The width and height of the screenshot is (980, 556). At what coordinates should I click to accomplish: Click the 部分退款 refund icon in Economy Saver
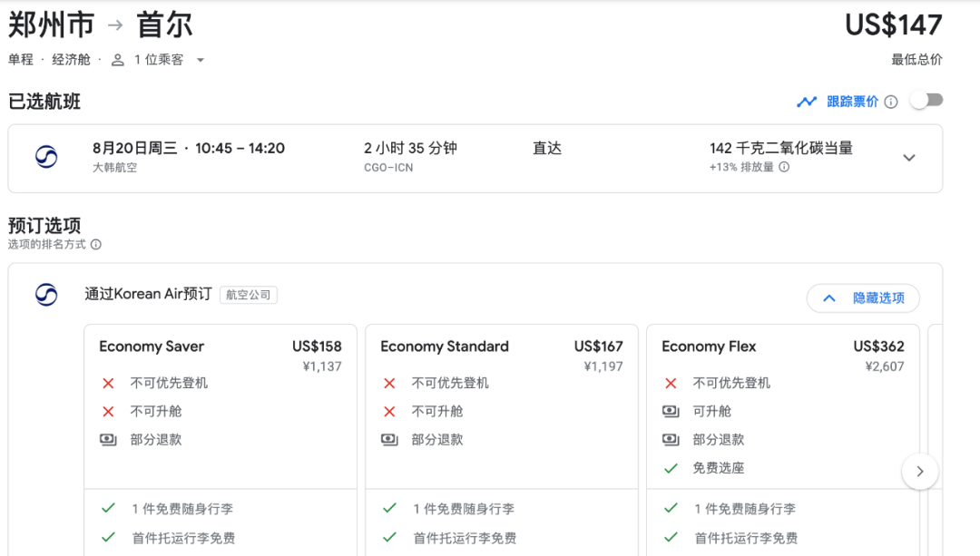click(x=108, y=440)
